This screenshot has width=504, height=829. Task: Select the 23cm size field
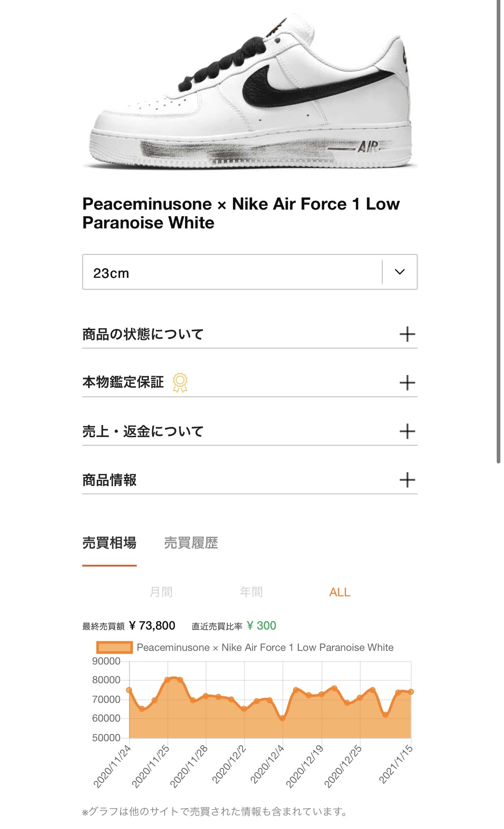click(x=231, y=272)
